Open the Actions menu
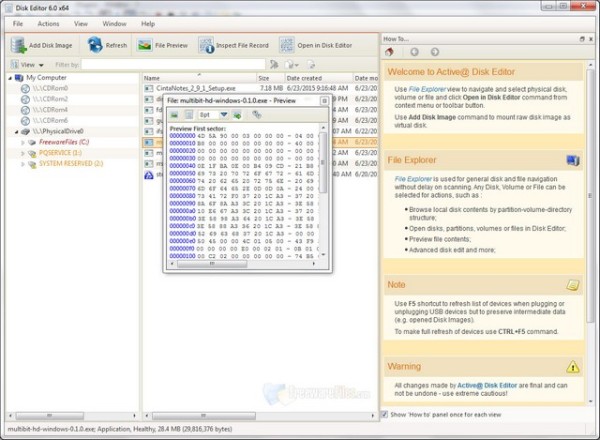Viewport: 600px width, 440px height. [x=48, y=24]
